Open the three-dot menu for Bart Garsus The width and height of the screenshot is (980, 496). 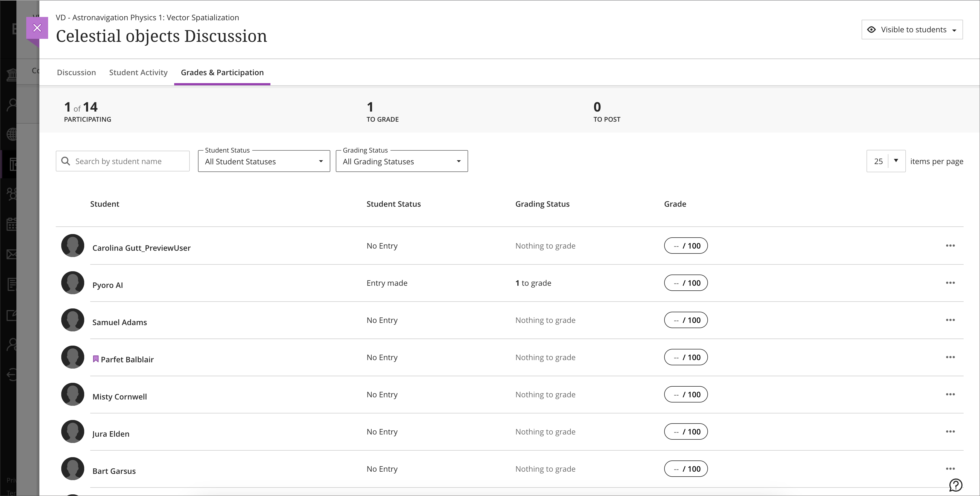[950, 469]
